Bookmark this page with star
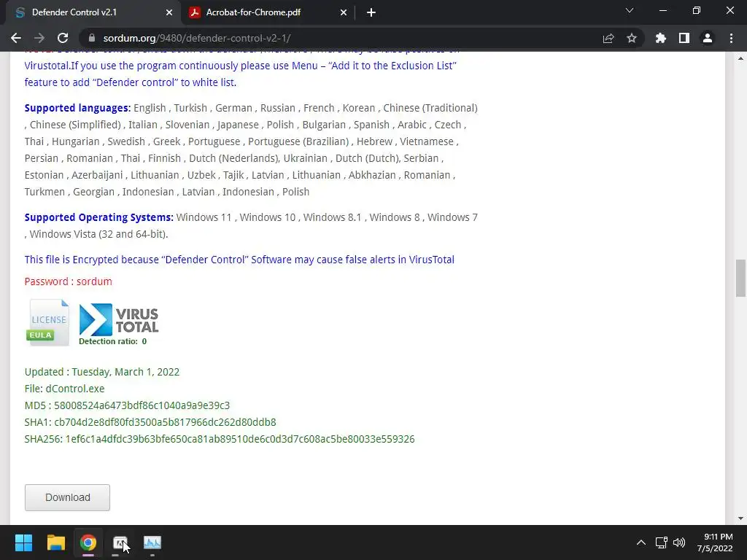Image resolution: width=747 pixels, height=560 pixels. (x=632, y=38)
